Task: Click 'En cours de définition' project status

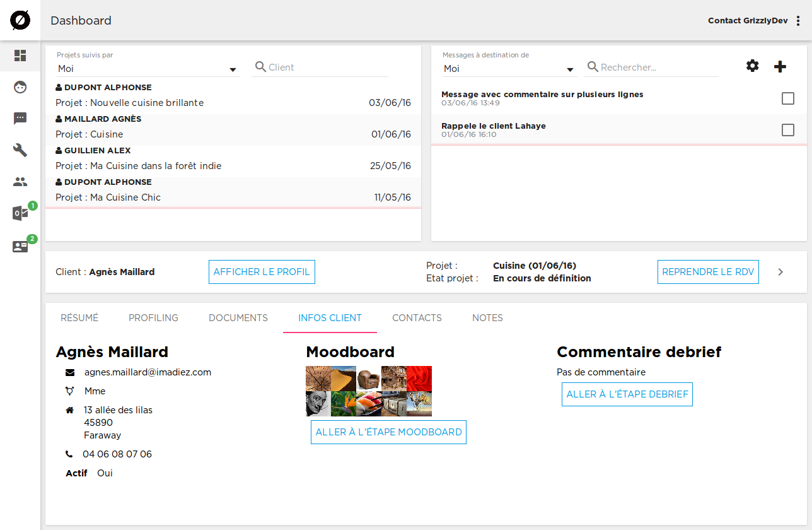Action: pyautogui.click(x=542, y=278)
